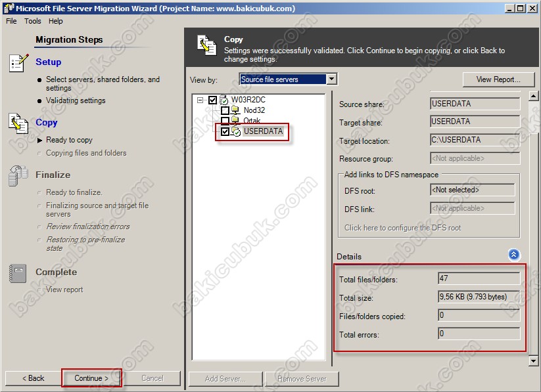
Task: Open View Report
Action: (x=498, y=79)
